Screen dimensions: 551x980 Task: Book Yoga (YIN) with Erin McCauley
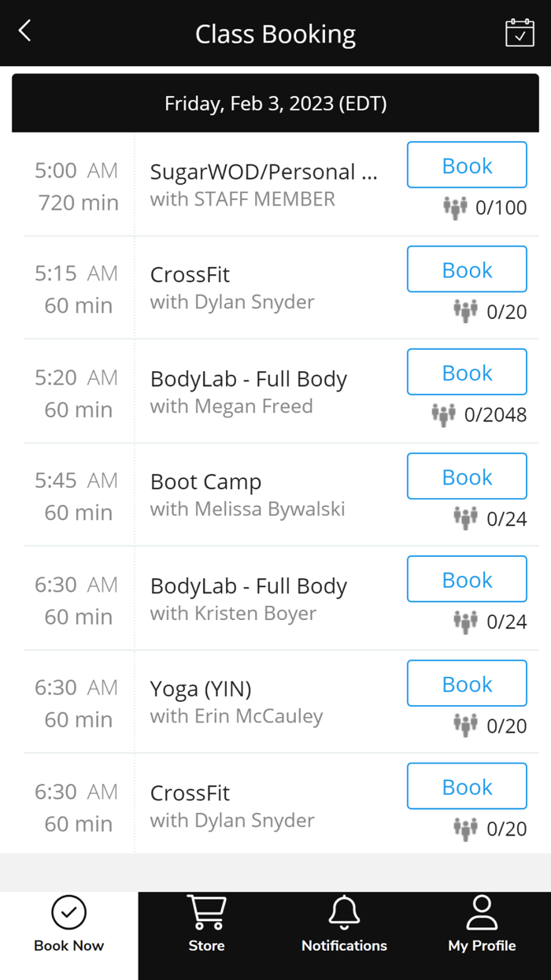[466, 683]
